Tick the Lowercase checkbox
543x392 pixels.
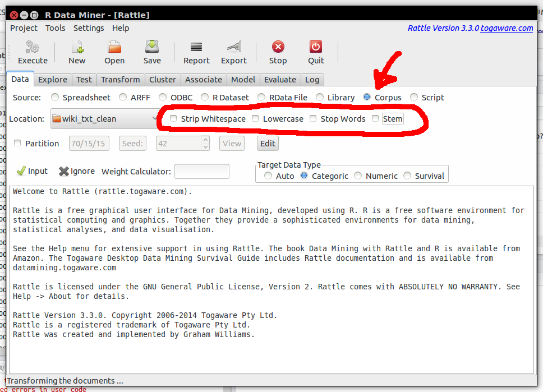click(255, 118)
